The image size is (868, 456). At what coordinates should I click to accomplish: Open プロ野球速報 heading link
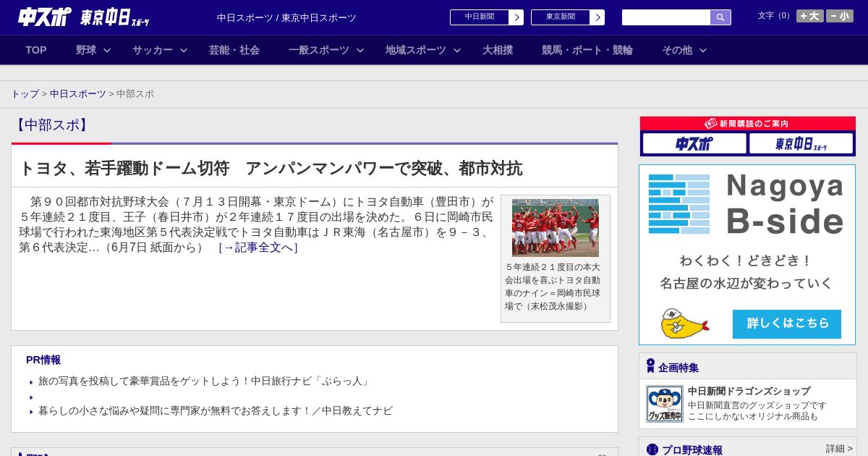click(692, 449)
